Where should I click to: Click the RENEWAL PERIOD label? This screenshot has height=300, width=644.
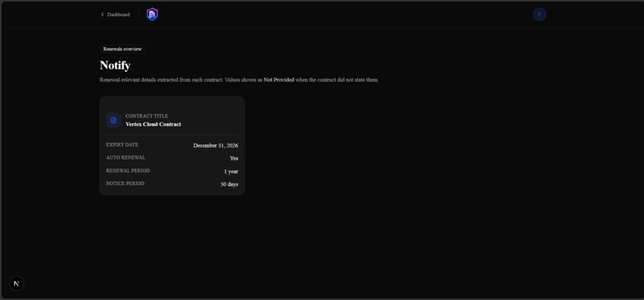click(128, 171)
